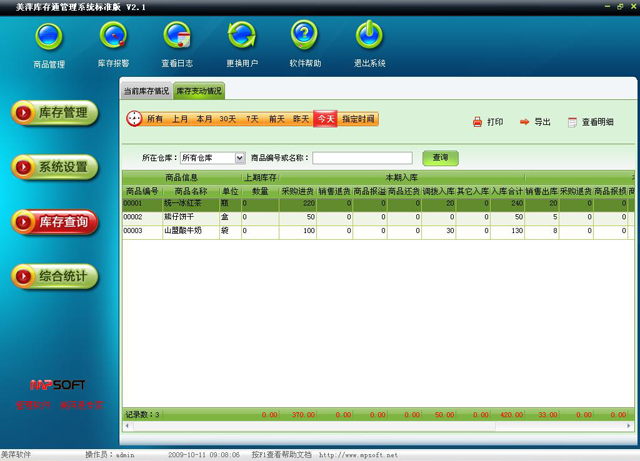Select the 上月 time filter

tap(179, 119)
